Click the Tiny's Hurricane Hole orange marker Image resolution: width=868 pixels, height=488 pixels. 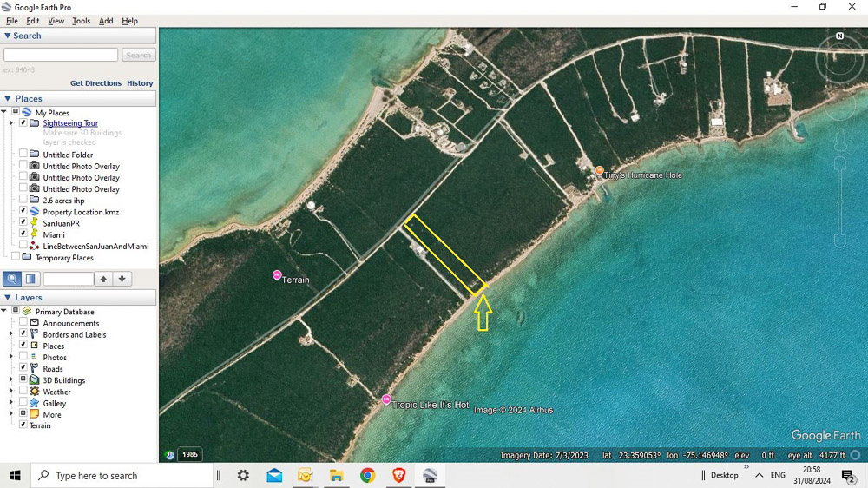tap(600, 171)
